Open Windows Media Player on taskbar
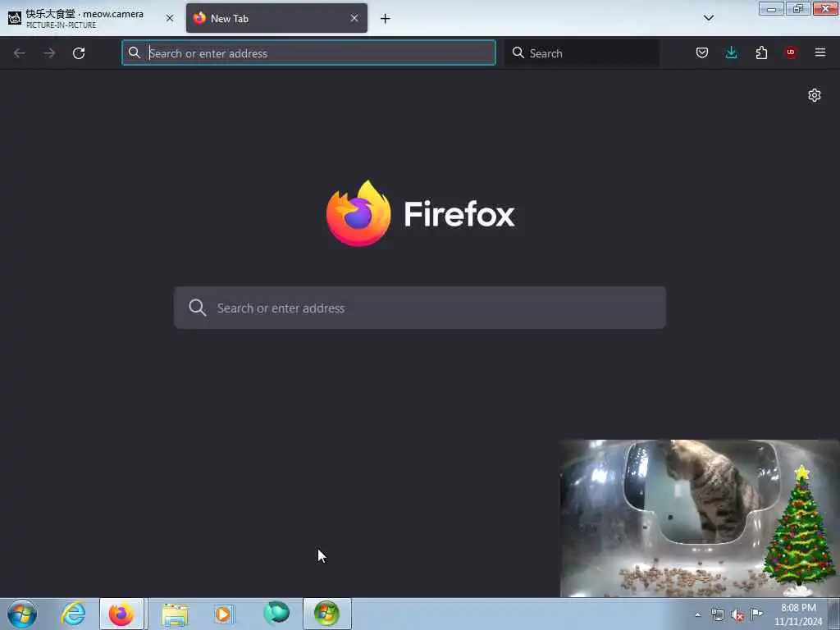 point(224,614)
